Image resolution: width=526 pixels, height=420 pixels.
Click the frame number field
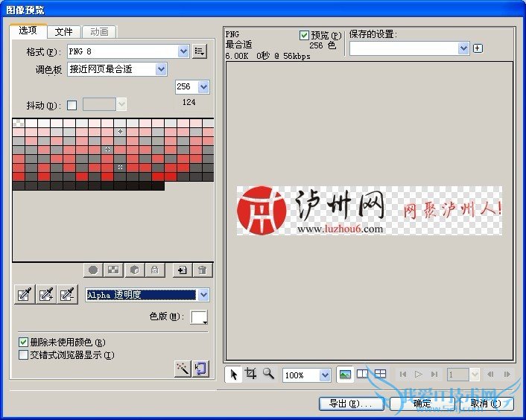[458, 375]
